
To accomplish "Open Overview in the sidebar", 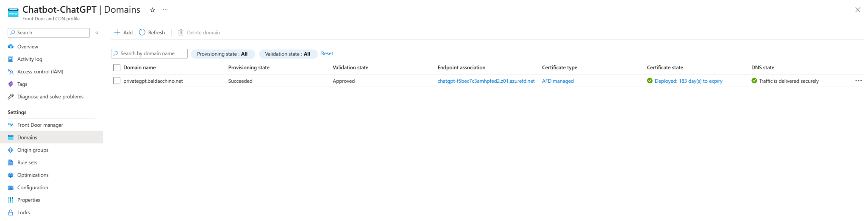I will (51, 47).
